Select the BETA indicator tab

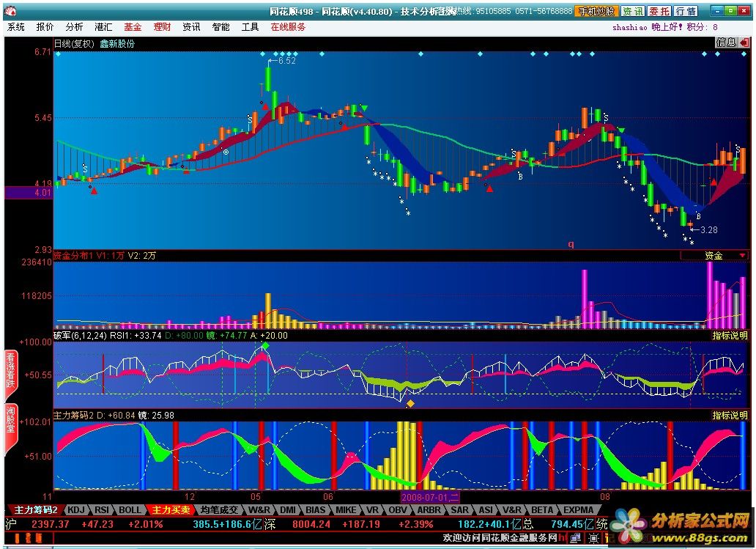(542, 510)
